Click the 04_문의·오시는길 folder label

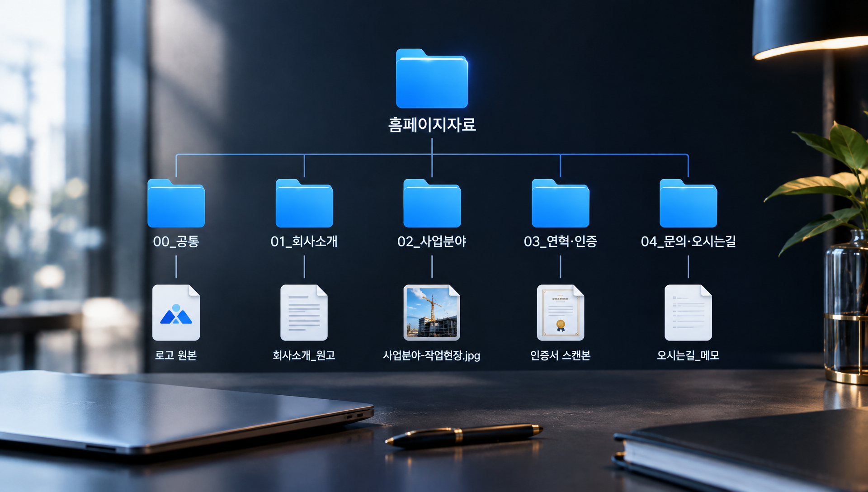pyautogui.click(x=688, y=241)
